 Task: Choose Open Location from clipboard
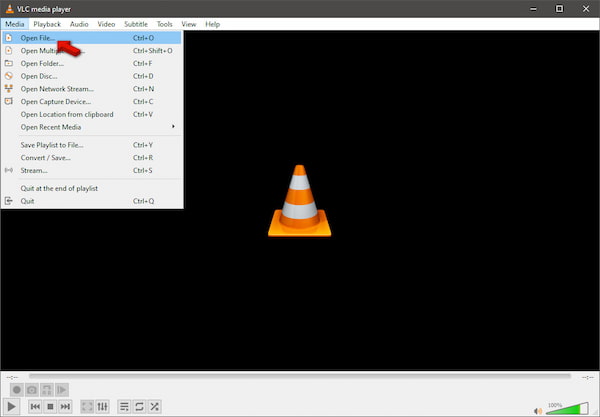pos(92,114)
